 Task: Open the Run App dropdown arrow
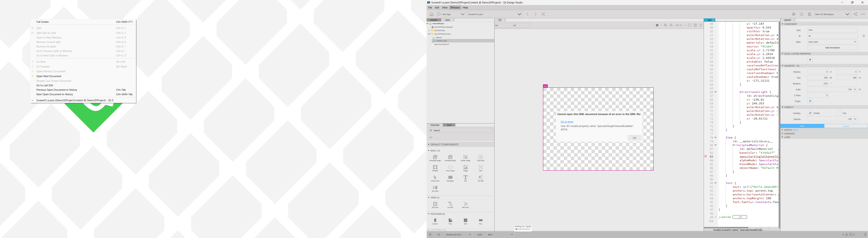[462, 14]
